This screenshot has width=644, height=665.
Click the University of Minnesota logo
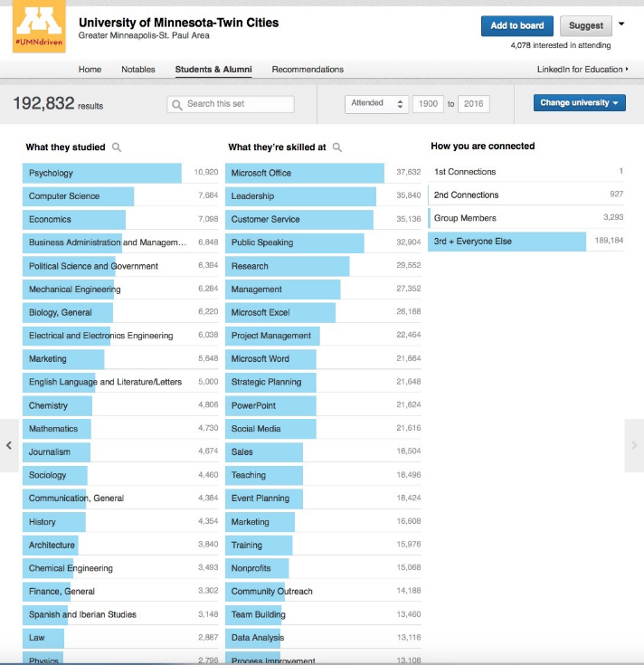tap(39, 26)
